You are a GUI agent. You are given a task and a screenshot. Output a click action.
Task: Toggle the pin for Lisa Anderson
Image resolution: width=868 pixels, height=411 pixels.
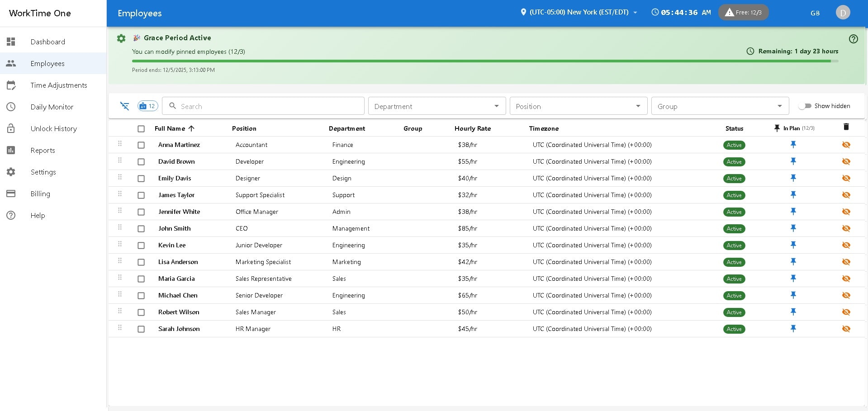pyautogui.click(x=793, y=262)
